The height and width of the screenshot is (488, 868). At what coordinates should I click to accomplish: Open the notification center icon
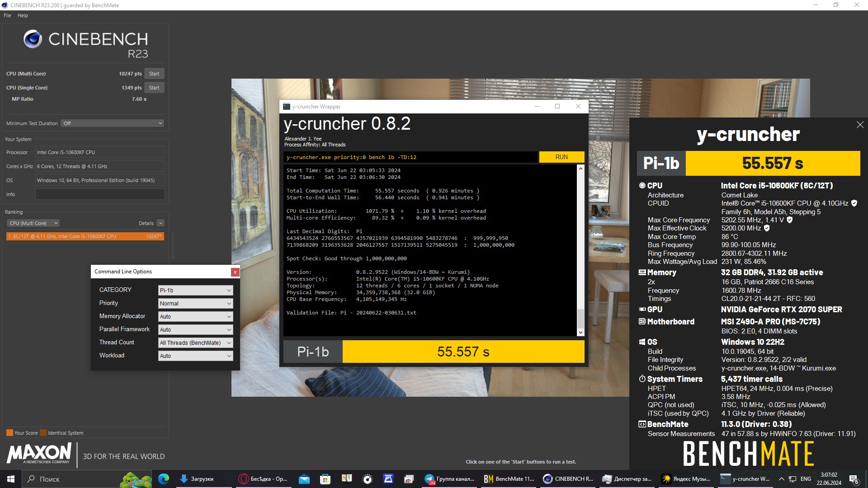[854, 479]
